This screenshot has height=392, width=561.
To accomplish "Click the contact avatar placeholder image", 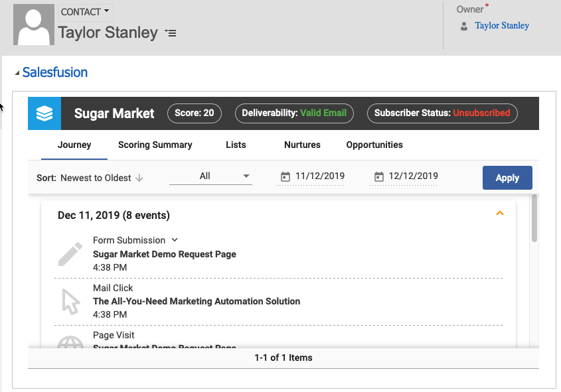I will click(35, 26).
